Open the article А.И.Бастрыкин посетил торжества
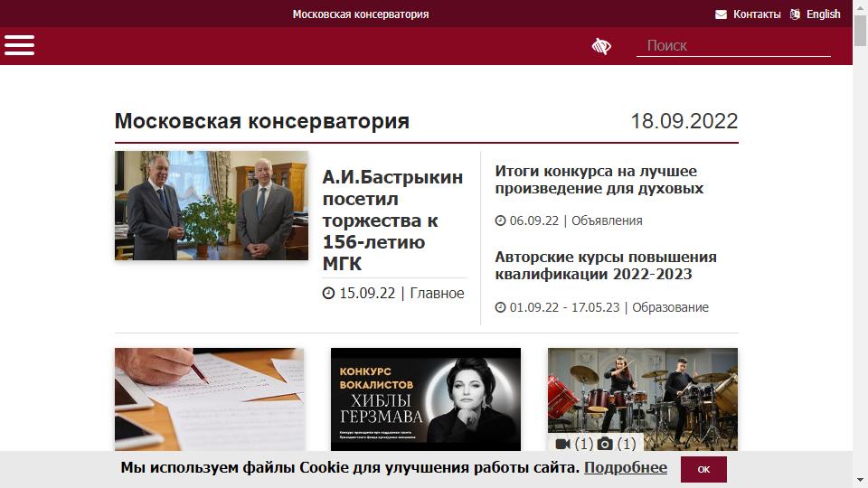This screenshot has width=868, height=488. 393,221
